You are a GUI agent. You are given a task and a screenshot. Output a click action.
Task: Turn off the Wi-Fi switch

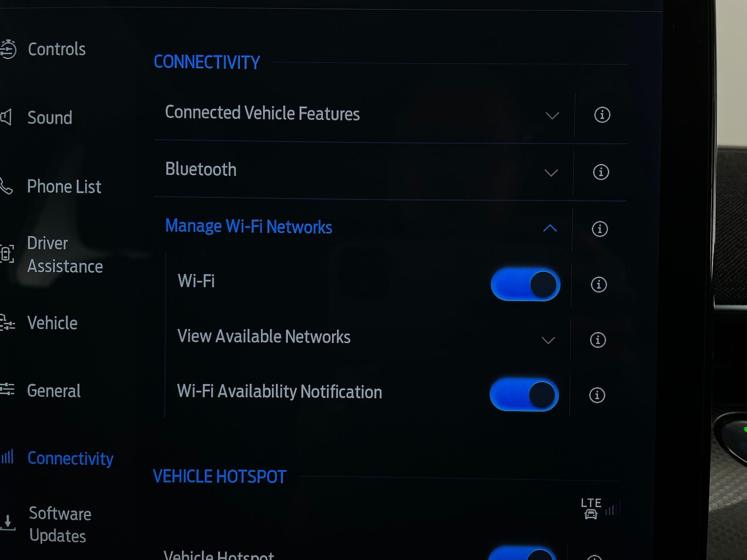(525, 284)
